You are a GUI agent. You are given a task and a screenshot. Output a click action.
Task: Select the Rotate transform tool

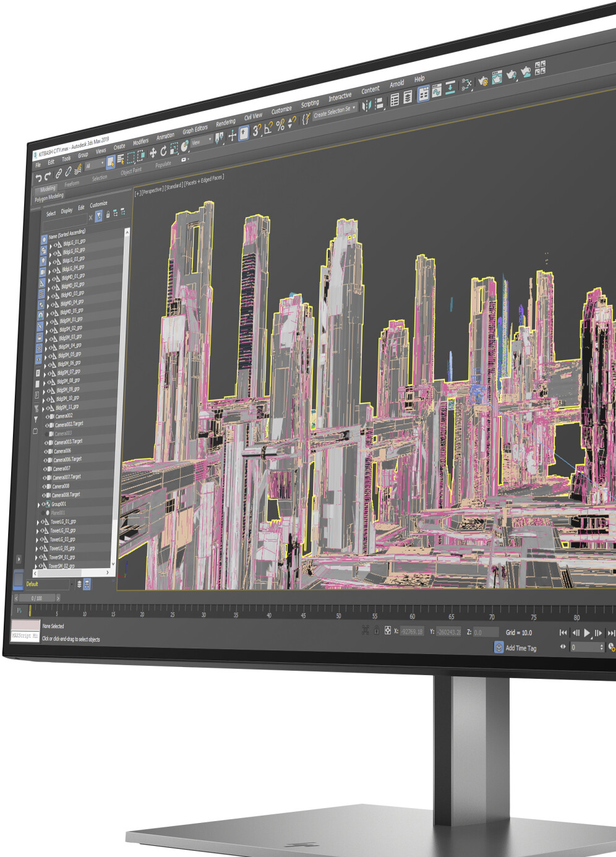(163, 151)
